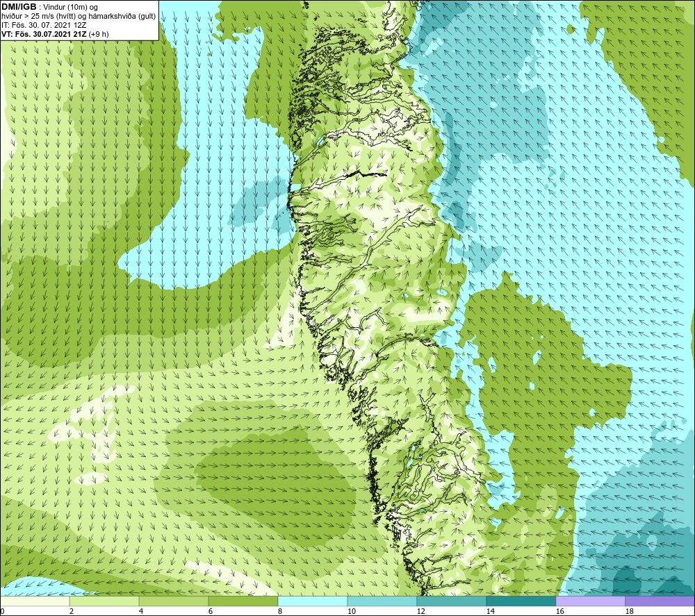
Task: Select the "VT: Fös. 30.07.2021 21Z" valid time
Action: tap(44, 34)
